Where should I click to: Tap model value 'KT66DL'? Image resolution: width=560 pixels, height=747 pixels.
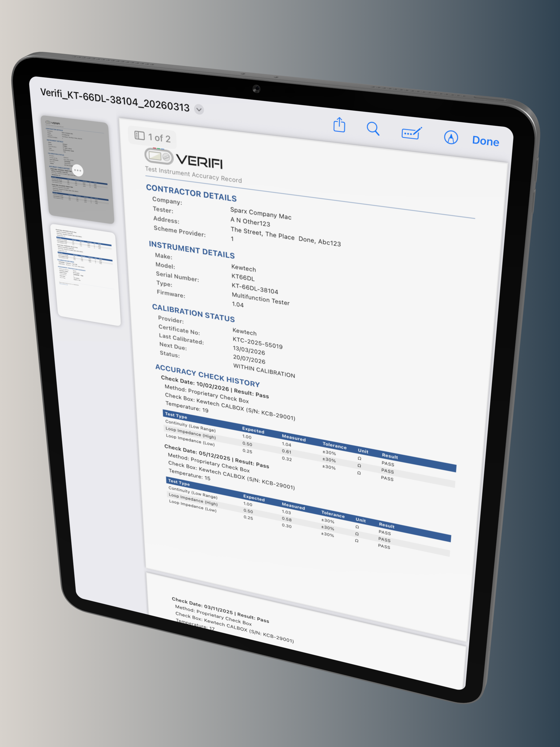pos(243,278)
